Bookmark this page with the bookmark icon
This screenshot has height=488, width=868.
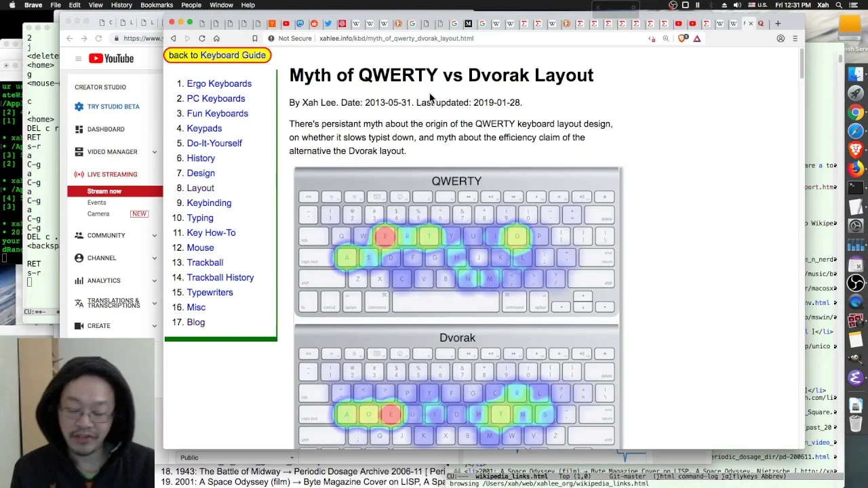point(255,39)
